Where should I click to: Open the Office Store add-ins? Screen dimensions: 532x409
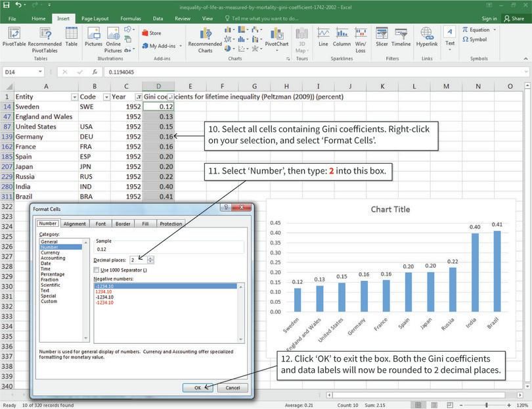click(x=151, y=33)
